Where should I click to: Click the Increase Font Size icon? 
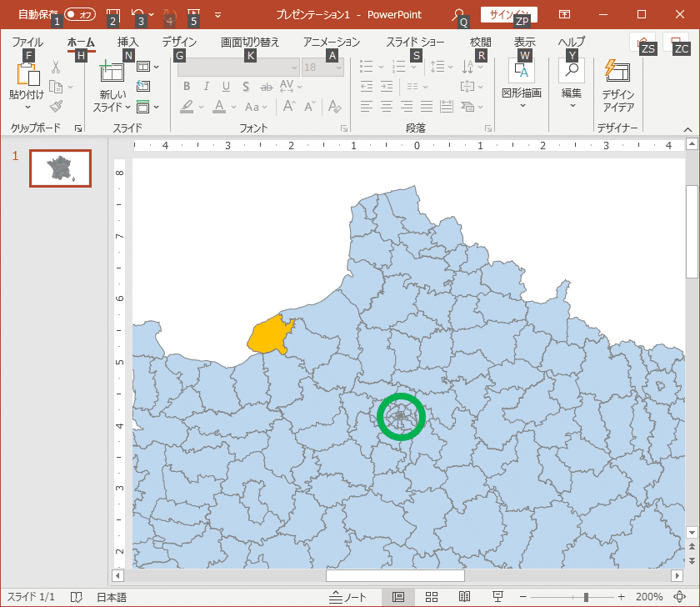click(x=289, y=107)
